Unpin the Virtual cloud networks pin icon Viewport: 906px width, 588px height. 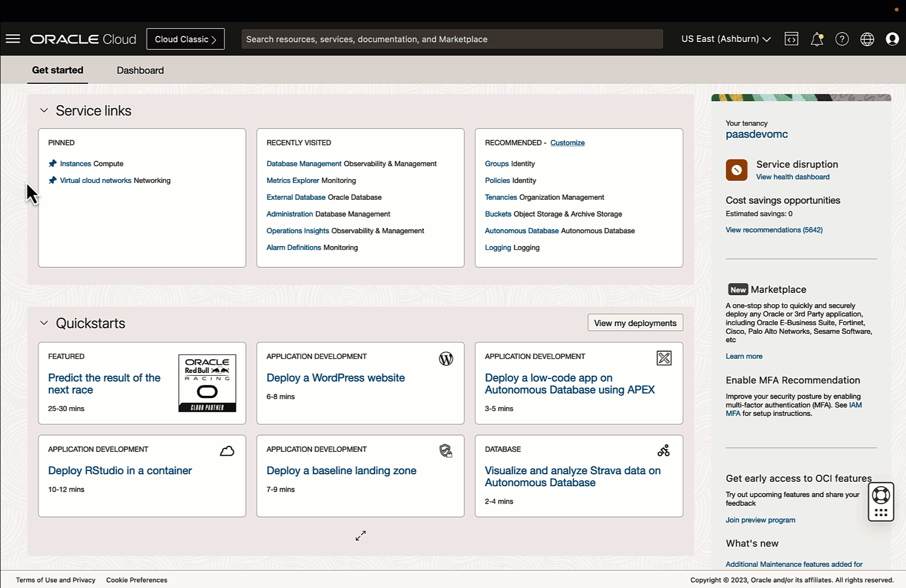point(53,180)
